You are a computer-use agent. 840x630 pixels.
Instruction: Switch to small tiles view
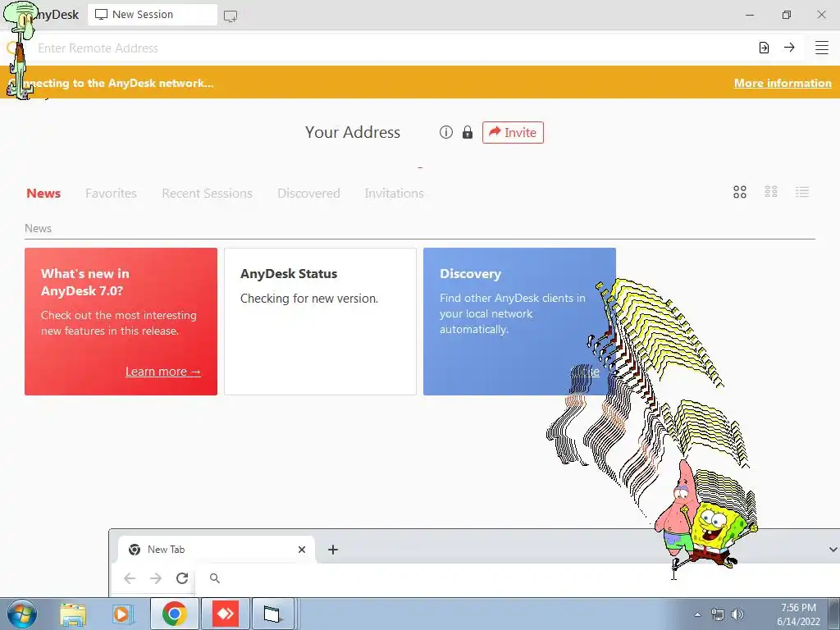(771, 192)
